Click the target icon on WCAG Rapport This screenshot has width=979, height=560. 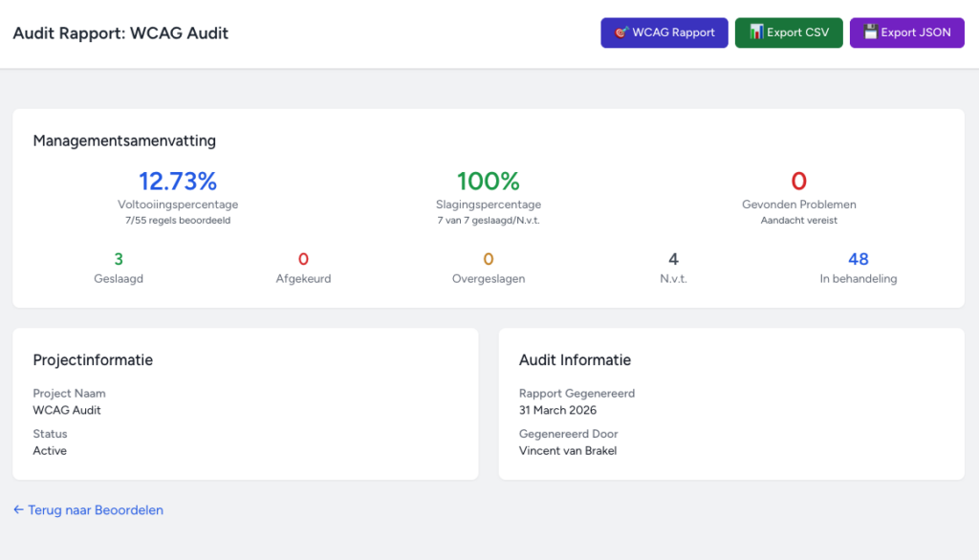[621, 32]
